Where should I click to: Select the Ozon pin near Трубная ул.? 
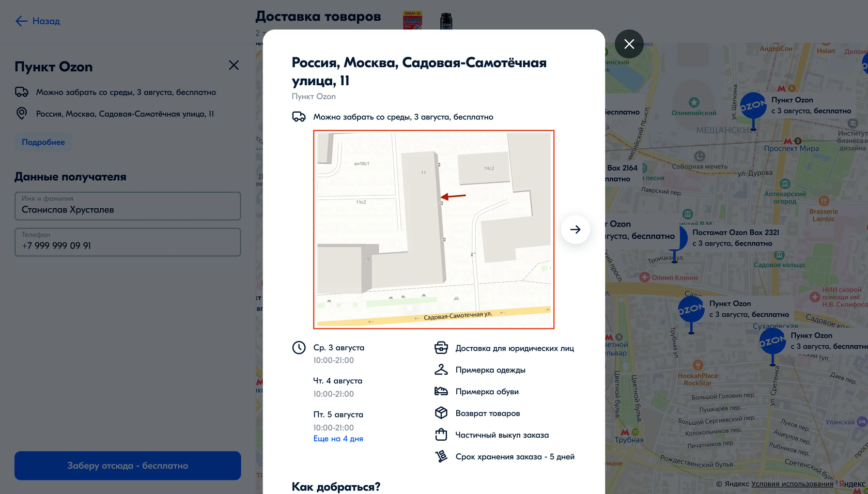click(x=691, y=314)
